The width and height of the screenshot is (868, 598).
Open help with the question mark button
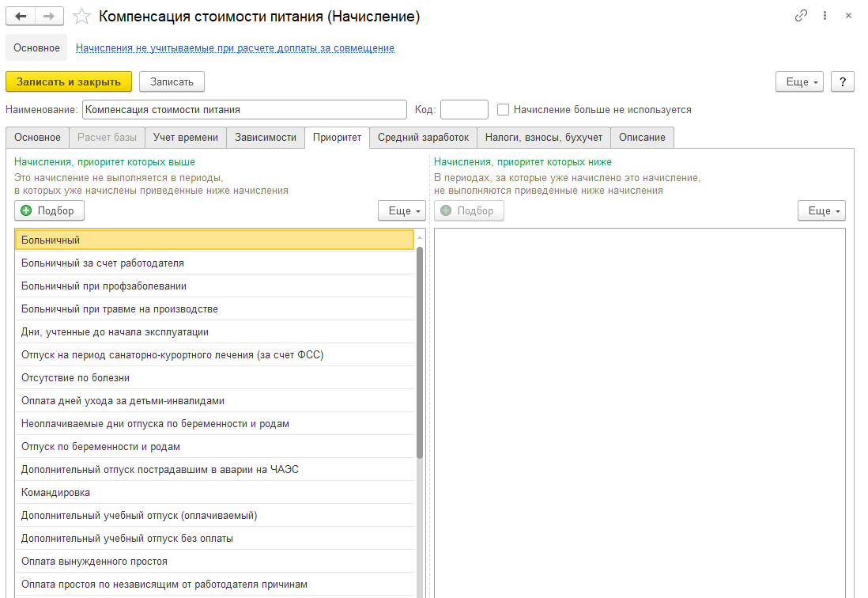click(x=843, y=81)
